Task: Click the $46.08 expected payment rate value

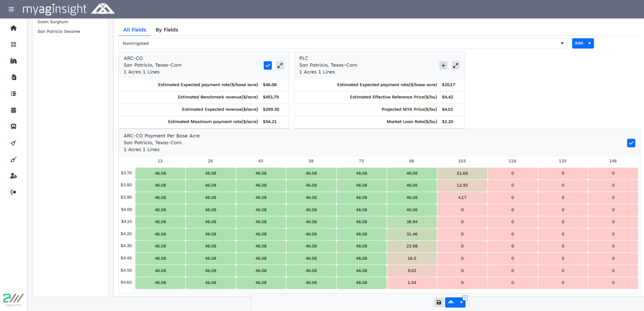Action: [x=270, y=85]
